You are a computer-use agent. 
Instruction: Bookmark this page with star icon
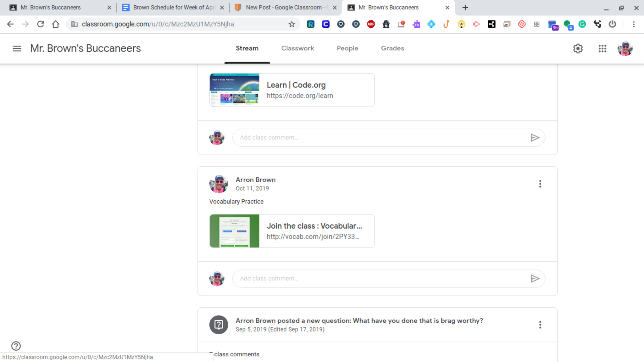click(292, 24)
